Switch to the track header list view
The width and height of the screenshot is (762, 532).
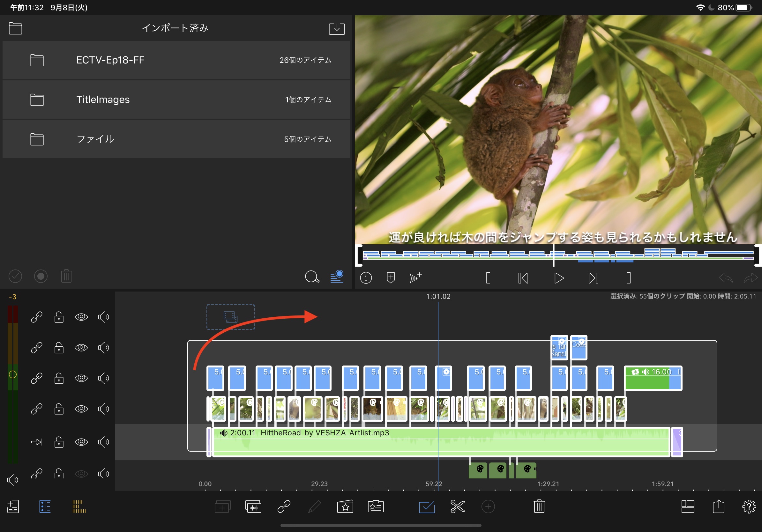(x=45, y=506)
